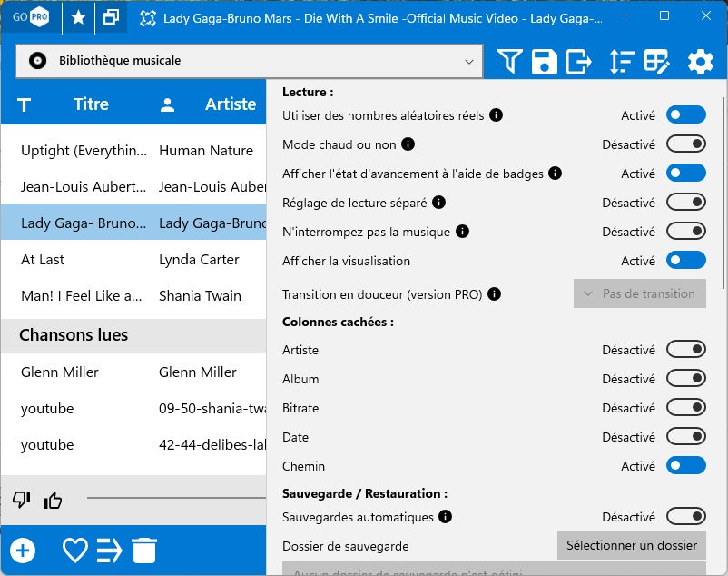The image size is (728, 576).
Task: Open settings gear icon
Action: 700,61
